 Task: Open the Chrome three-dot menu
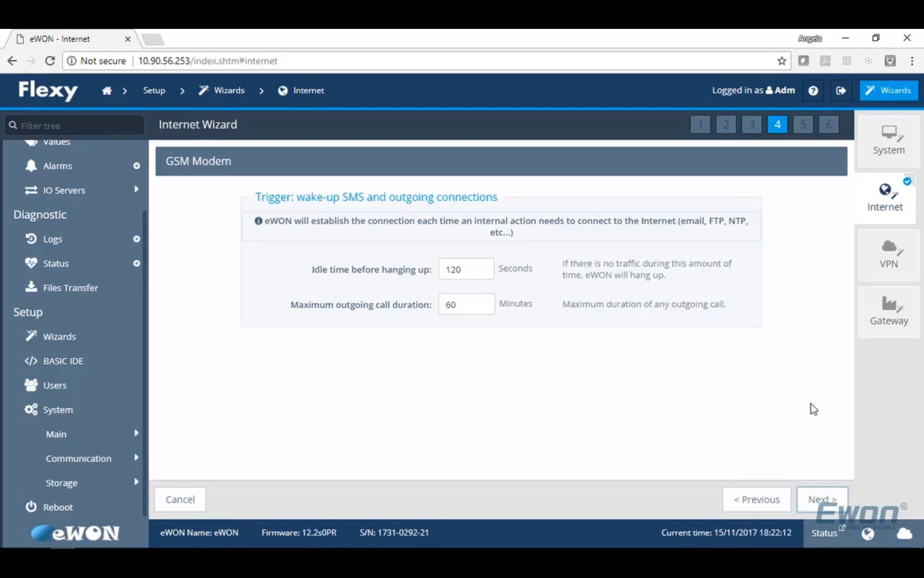[912, 61]
